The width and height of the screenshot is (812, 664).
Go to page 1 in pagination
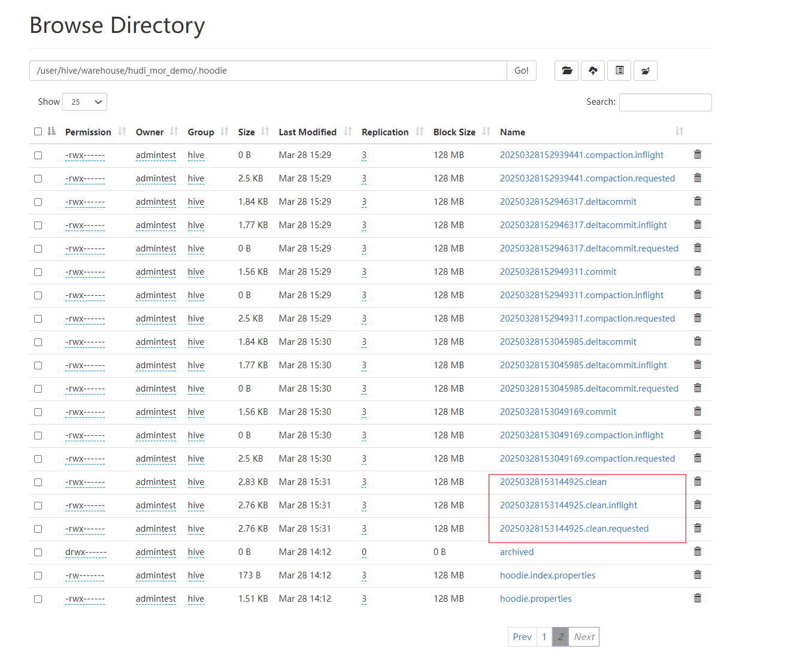[x=544, y=637]
